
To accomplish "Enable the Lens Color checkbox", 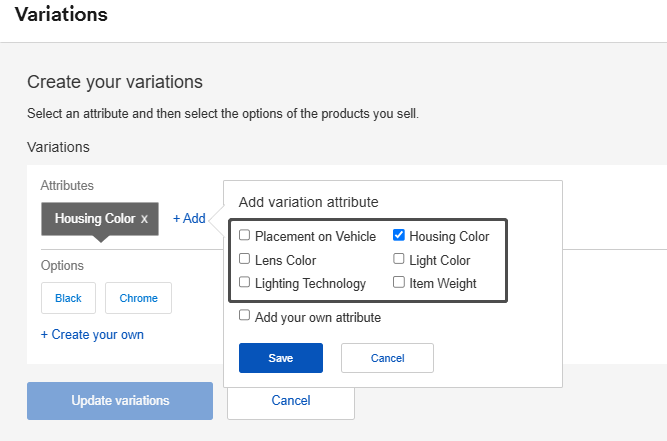I will (x=245, y=259).
